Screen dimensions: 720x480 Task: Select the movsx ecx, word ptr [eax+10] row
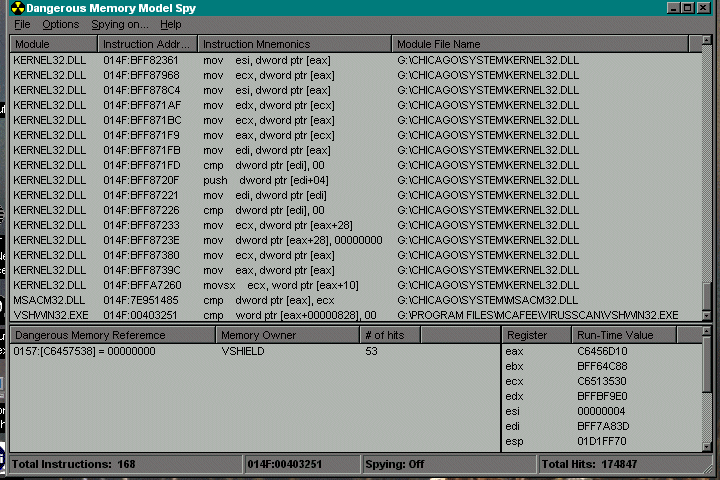click(x=356, y=285)
